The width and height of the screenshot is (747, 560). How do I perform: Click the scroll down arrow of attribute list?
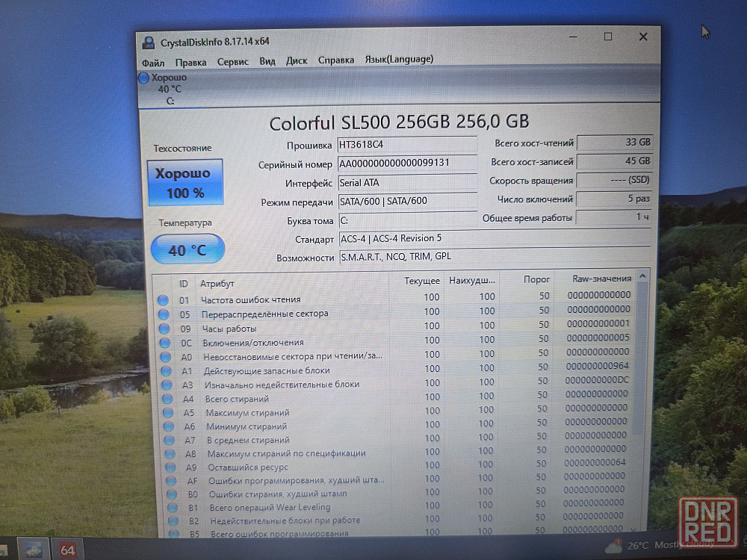pos(633,529)
